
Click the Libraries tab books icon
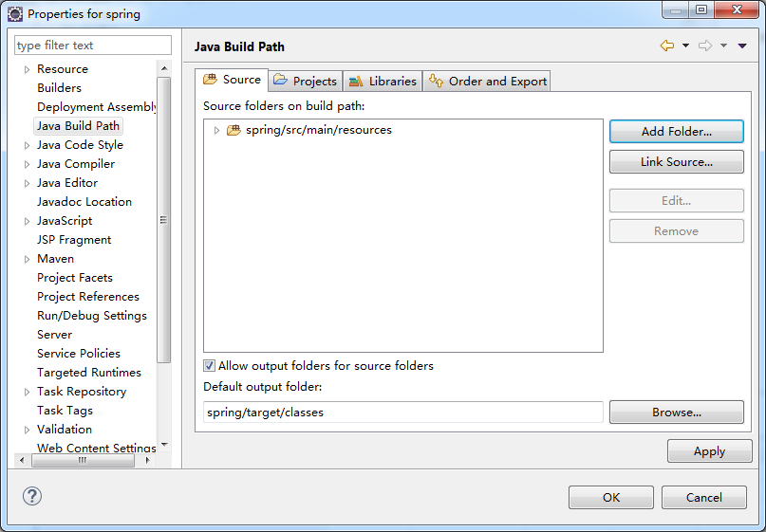(356, 81)
